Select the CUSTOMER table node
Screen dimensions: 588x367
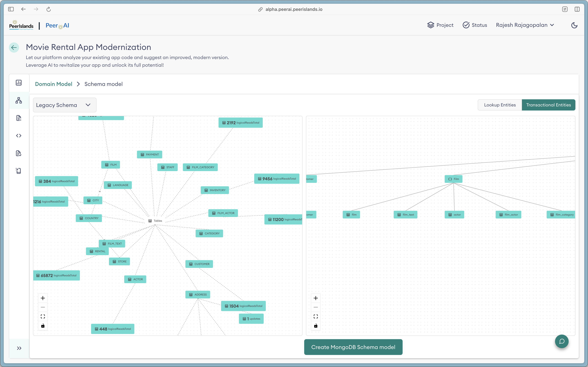pos(199,264)
